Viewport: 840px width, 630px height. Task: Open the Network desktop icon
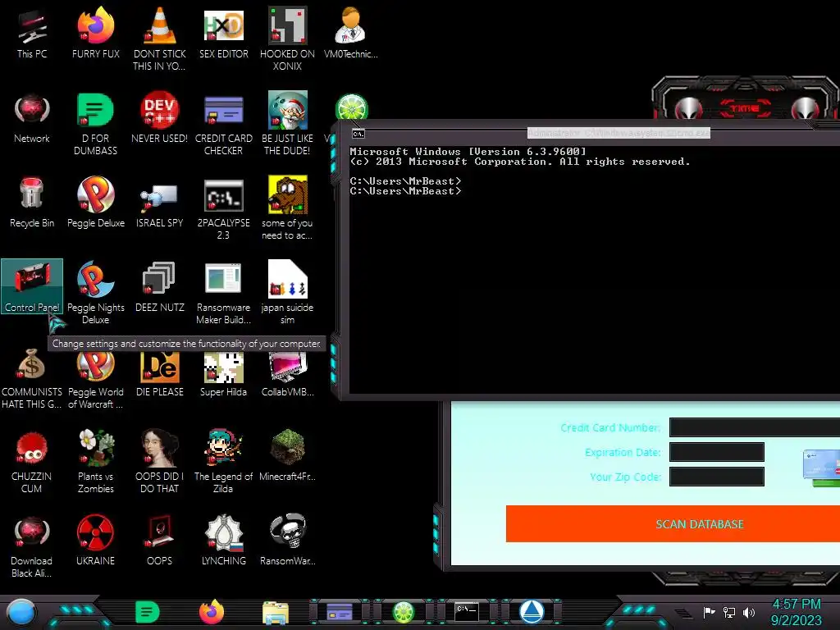[x=32, y=118]
